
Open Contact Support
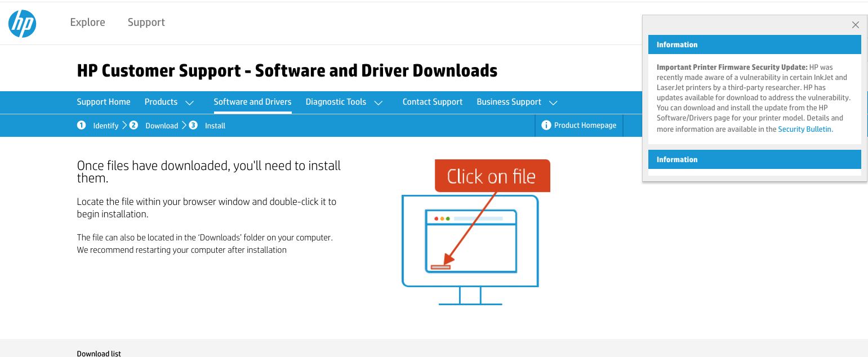(433, 102)
